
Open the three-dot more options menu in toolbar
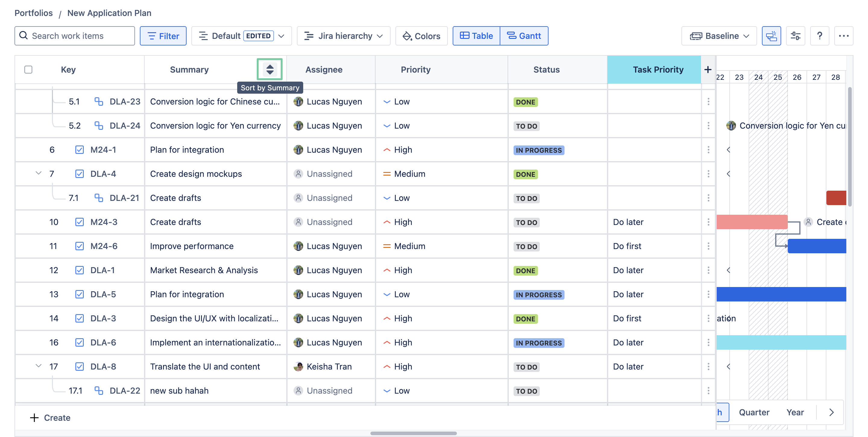tap(843, 36)
